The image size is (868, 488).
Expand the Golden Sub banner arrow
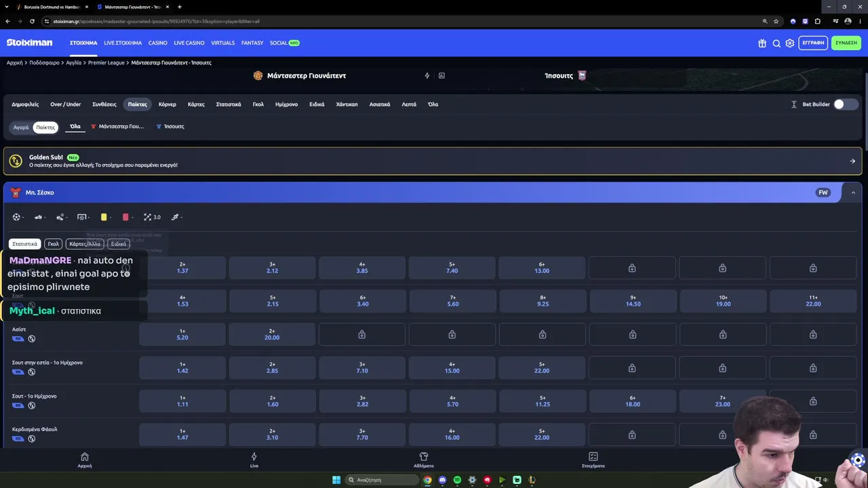(852, 161)
